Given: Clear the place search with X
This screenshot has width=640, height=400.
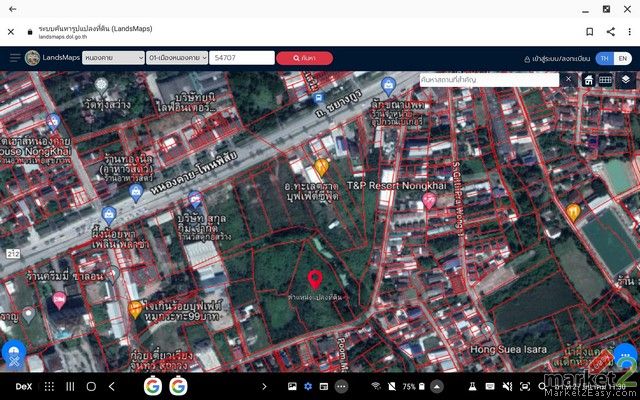Looking at the screenshot, I should (x=568, y=79).
